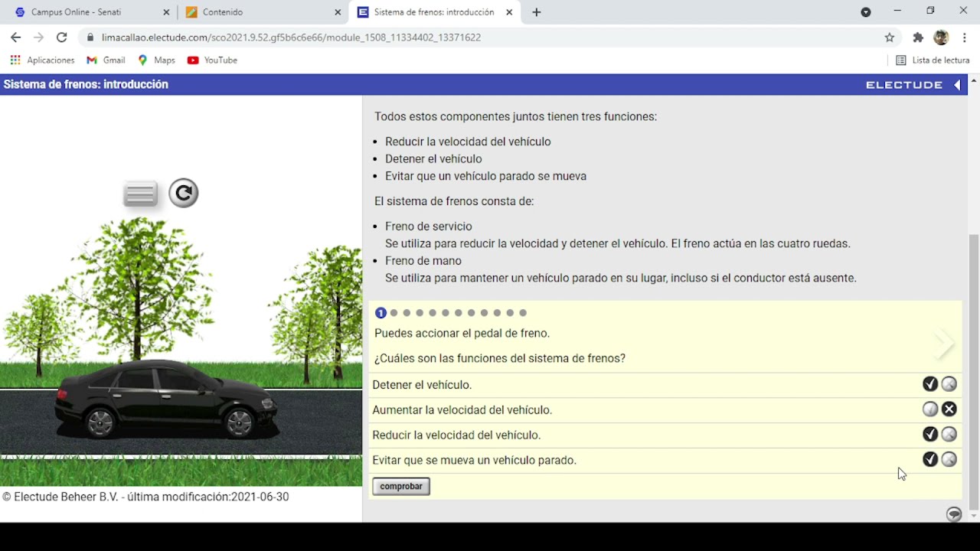Close the Contenido tab
This screenshot has height=551, width=980.
point(338,12)
